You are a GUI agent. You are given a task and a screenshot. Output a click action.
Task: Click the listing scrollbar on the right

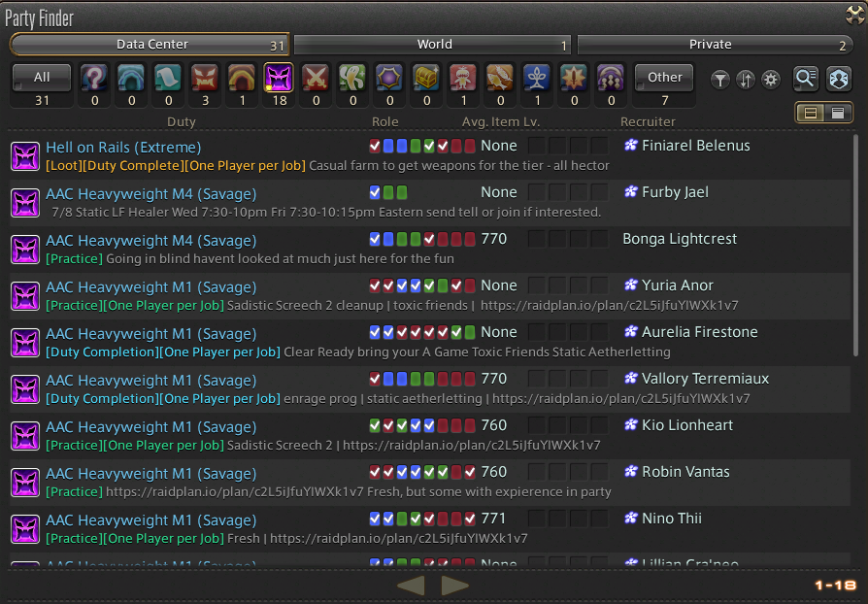click(x=855, y=246)
